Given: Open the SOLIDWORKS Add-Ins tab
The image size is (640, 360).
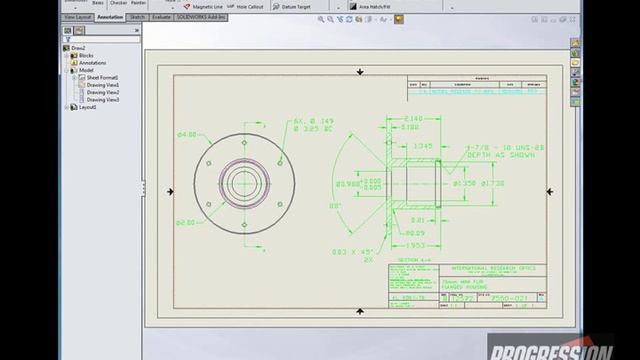Looking at the screenshot, I should 201,17.
